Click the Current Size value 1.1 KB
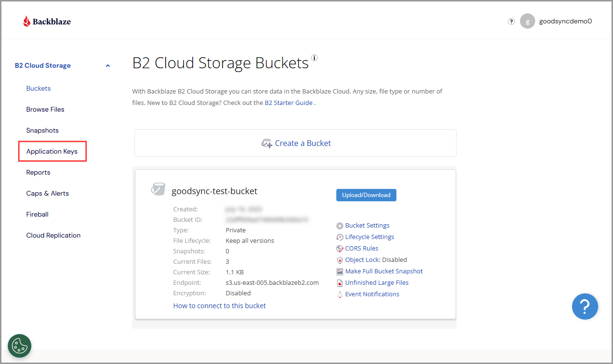This screenshot has height=364, width=613. (235, 272)
